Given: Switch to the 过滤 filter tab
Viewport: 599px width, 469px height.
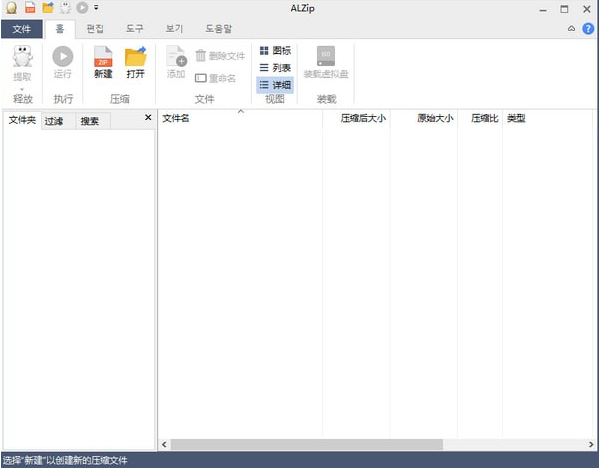Looking at the screenshot, I should point(53,121).
